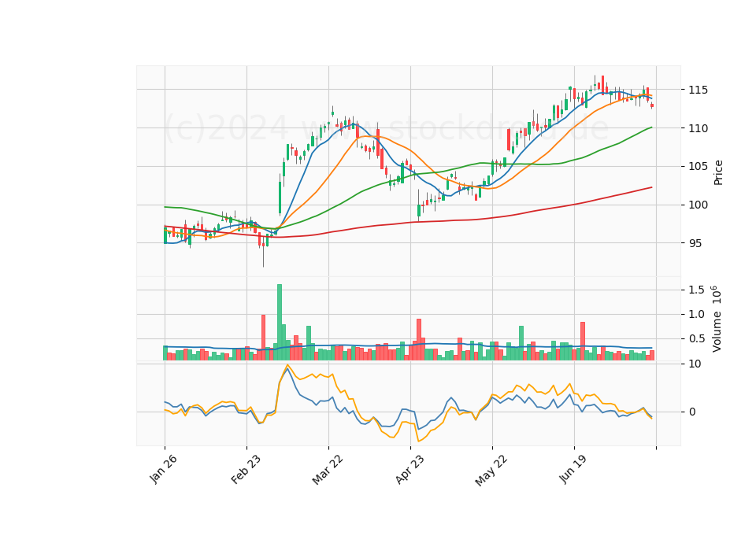Click the "Apr 23" date label

click(x=409, y=469)
